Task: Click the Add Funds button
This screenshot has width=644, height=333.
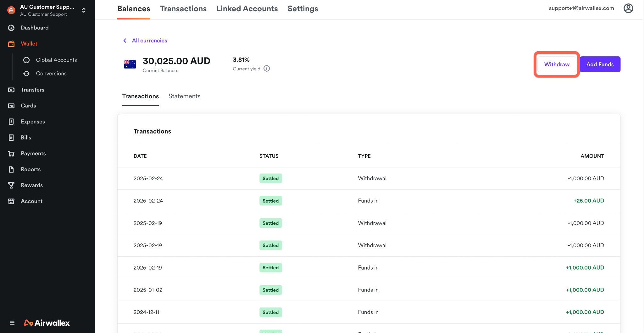Action: tap(600, 64)
